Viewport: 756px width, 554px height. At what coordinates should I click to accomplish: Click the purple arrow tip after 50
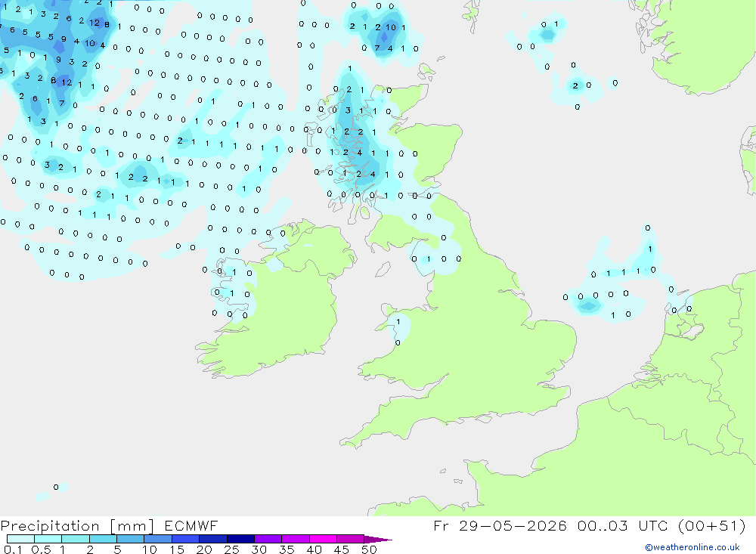tap(378, 539)
